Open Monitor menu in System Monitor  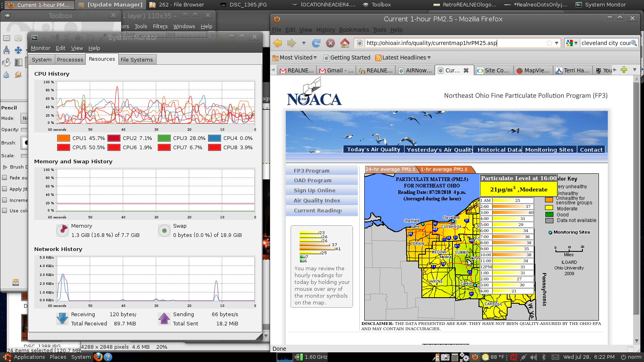[x=41, y=48]
